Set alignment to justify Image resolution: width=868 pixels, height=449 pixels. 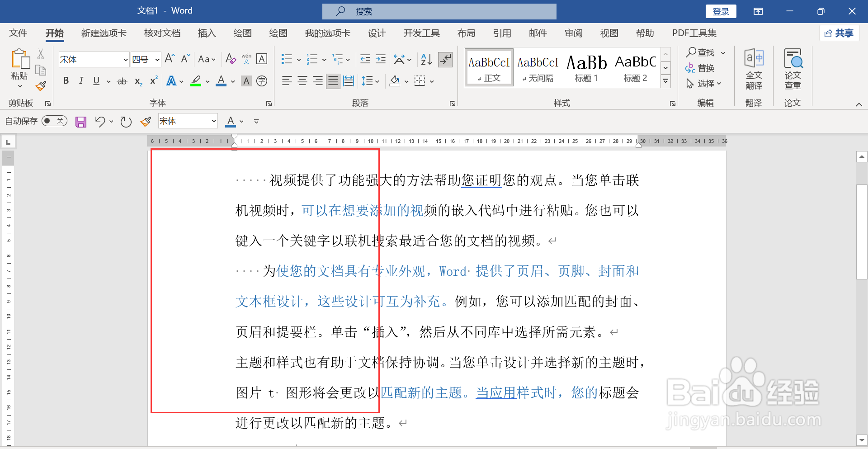(333, 81)
